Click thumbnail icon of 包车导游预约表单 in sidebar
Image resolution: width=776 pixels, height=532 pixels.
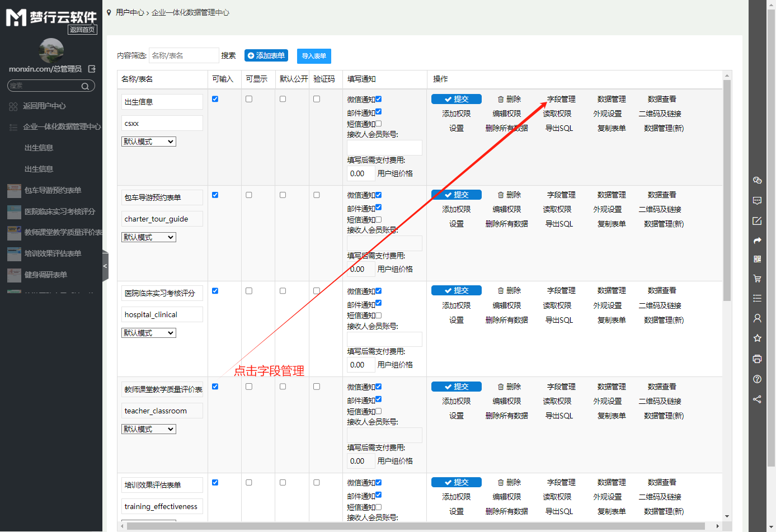point(14,191)
